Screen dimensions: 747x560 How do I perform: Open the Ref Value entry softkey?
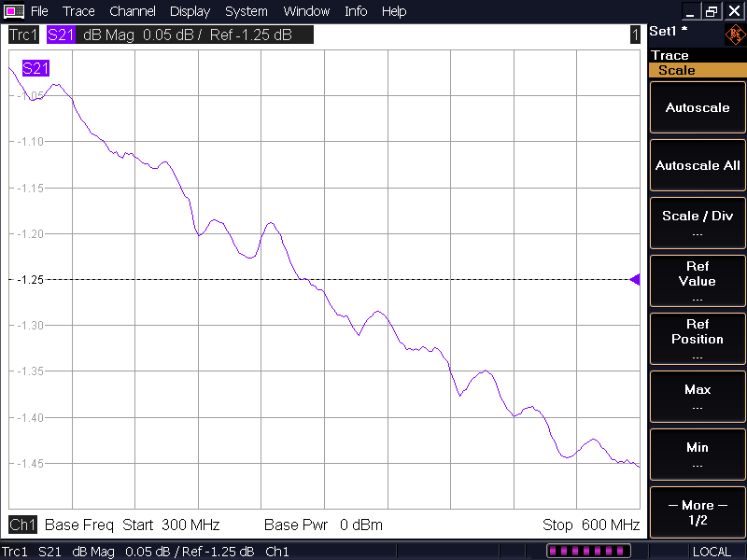[697, 281]
